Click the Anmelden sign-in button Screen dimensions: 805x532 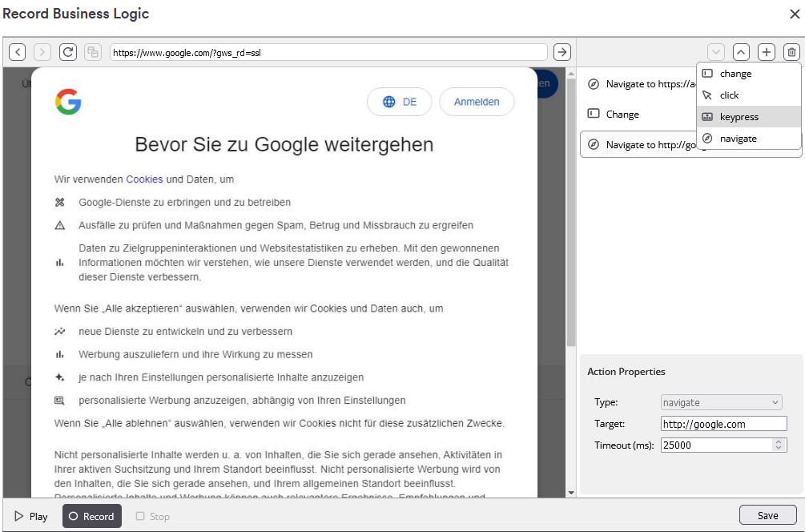(477, 102)
